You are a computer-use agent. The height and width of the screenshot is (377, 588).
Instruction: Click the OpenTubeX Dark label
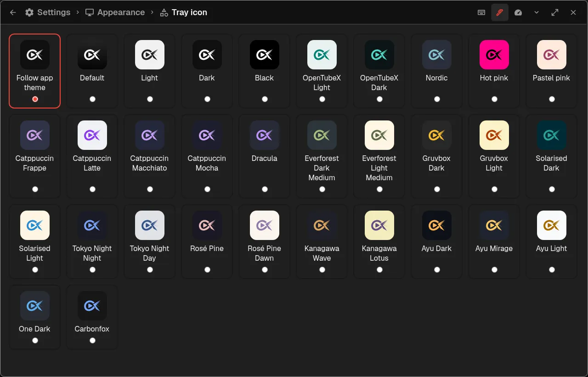[x=379, y=83]
